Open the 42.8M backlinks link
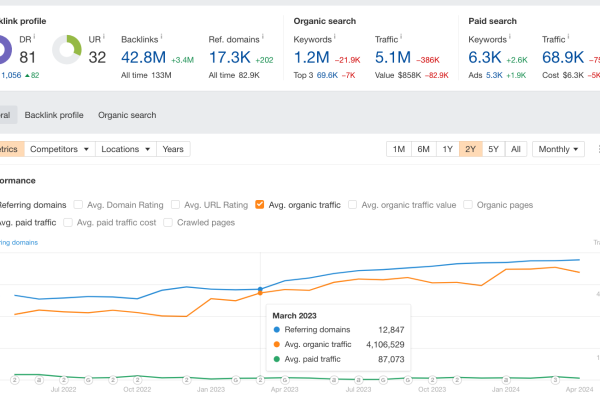The width and height of the screenshot is (600, 400). tap(143, 57)
